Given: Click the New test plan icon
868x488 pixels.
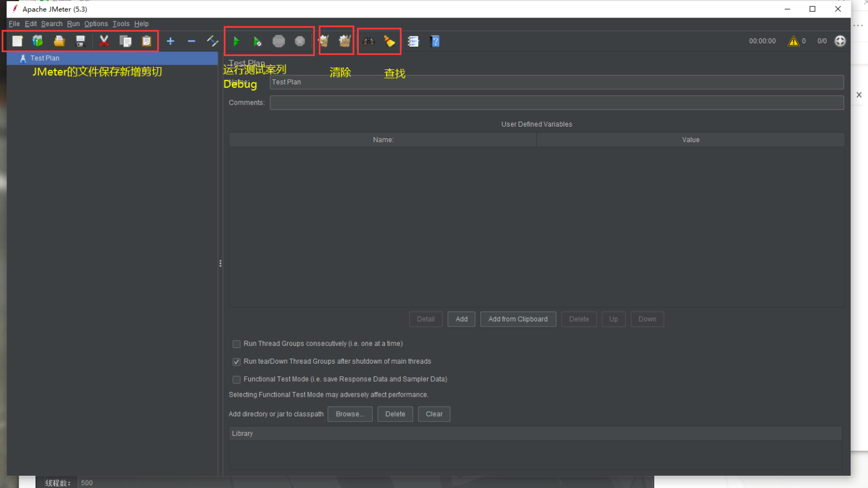Looking at the screenshot, I should point(17,41).
